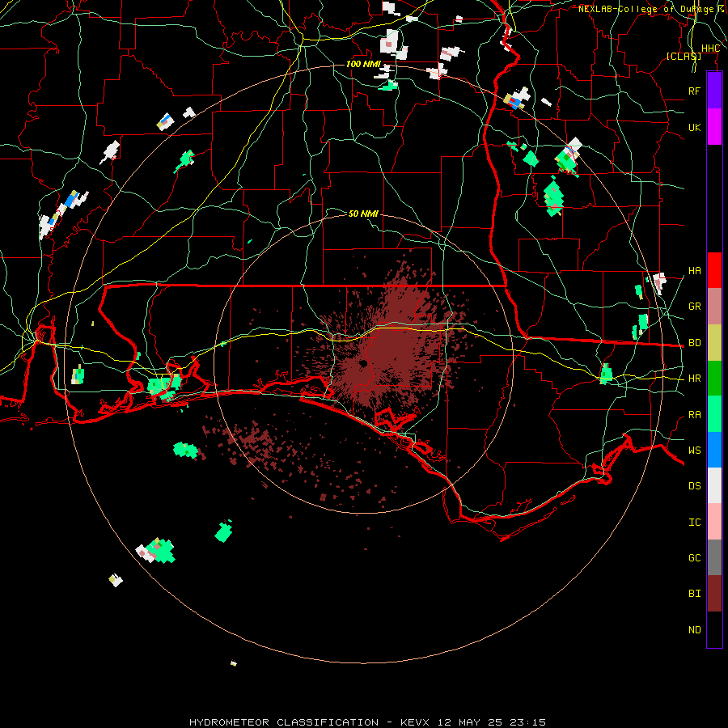Screen dimensions: 728x728
Task: Click the "RF" legend label
Action: (x=694, y=91)
